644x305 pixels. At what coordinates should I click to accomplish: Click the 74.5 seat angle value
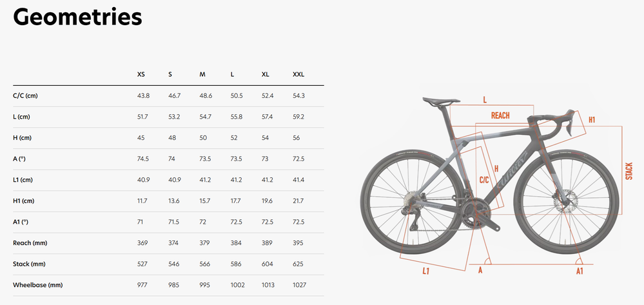tap(143, 159)
